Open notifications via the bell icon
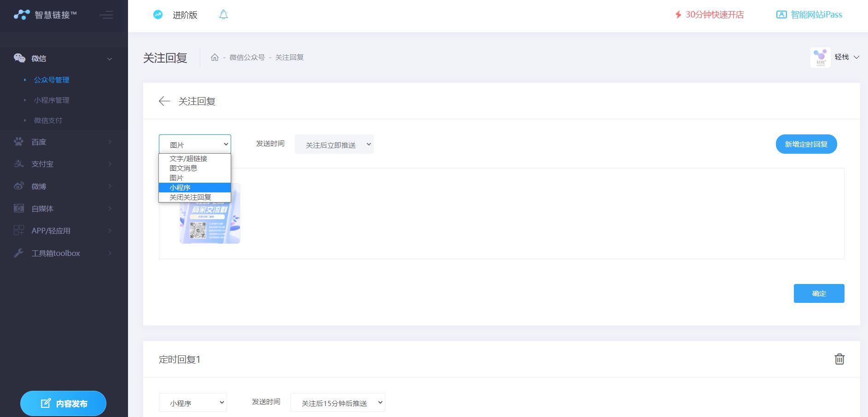868x417 pixels. coord(223,15)
